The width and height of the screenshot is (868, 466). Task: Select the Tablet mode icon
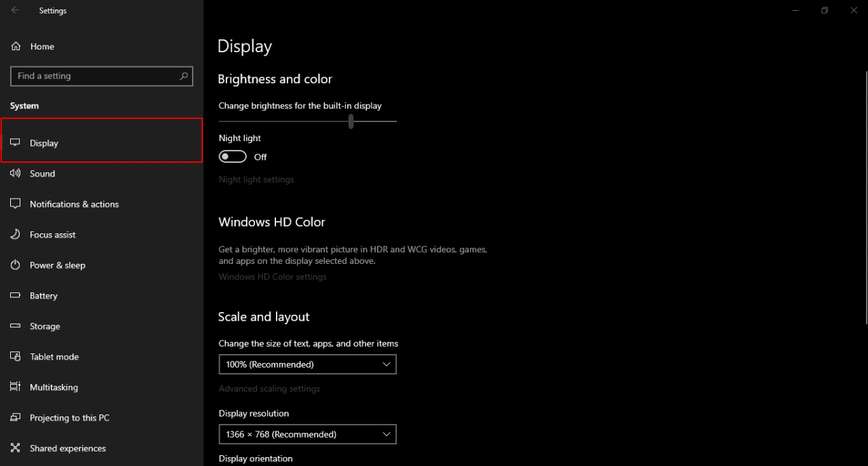click(16, 357)
